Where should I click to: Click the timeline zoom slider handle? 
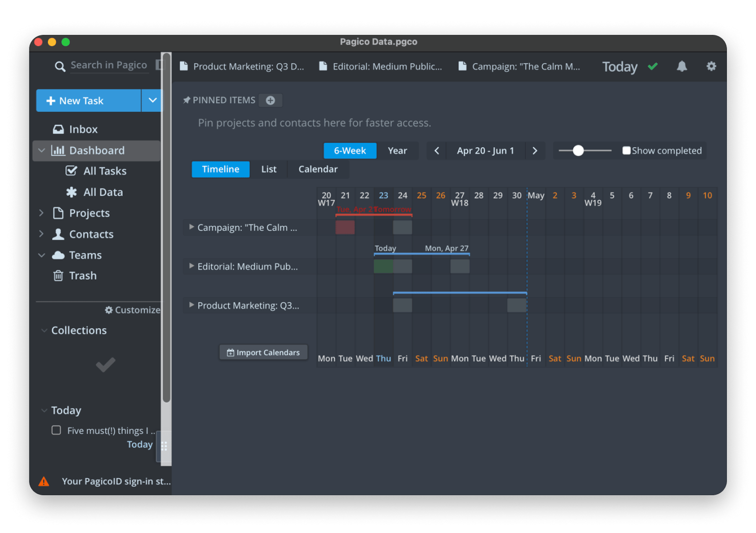(578, 151)
